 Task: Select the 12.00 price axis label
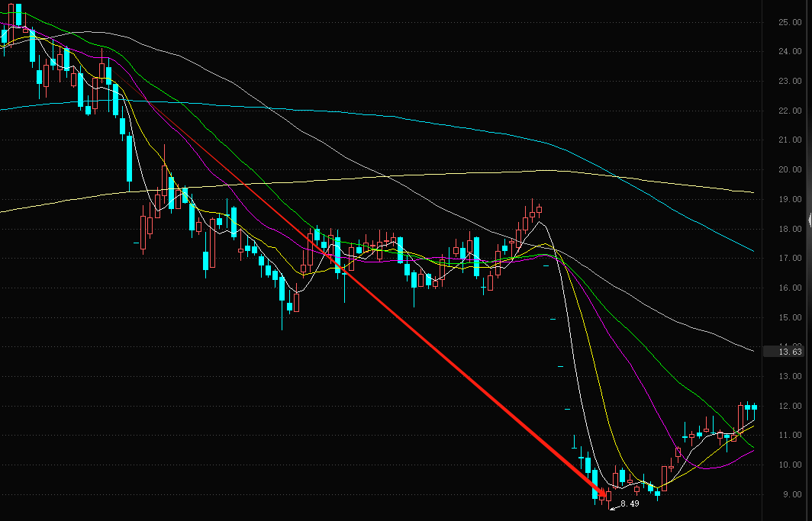tap(791, 406)
